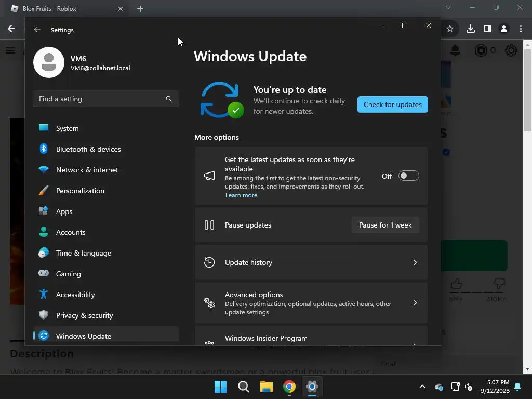This screenshot has width=532, height=399.
Task: Open Time & language settings
Action: [106, 253]
